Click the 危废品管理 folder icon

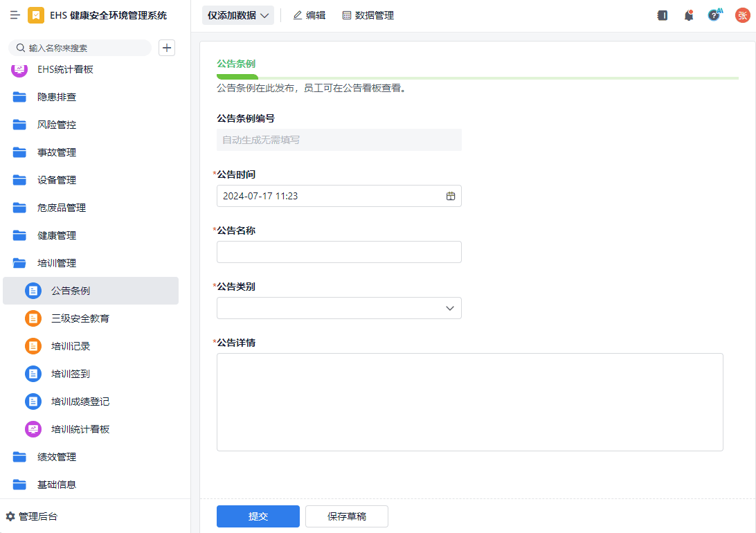19,208
